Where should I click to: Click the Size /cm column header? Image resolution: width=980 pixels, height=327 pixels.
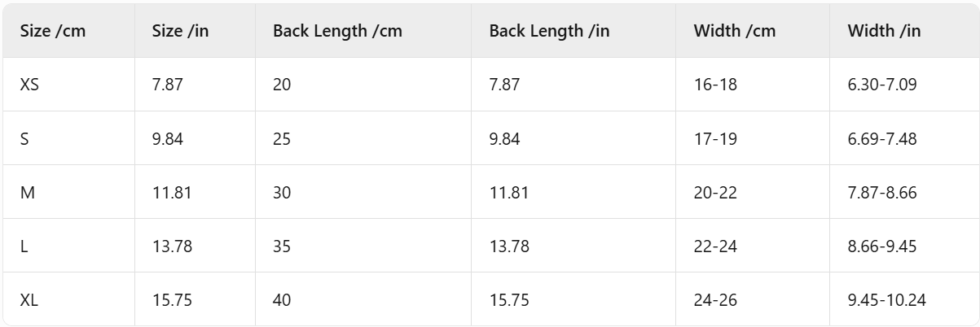pos(53,32)
